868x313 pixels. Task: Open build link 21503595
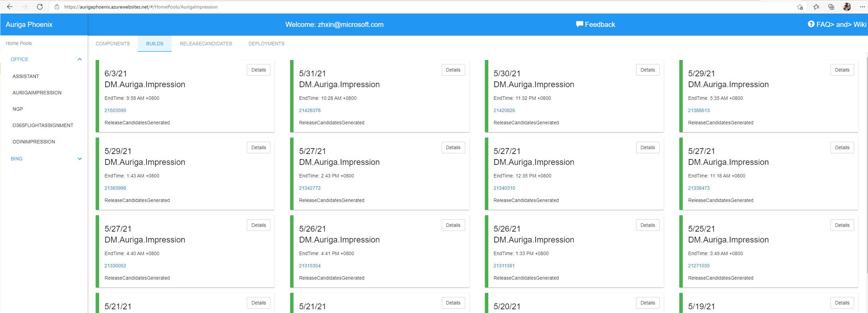coord(115,110)
